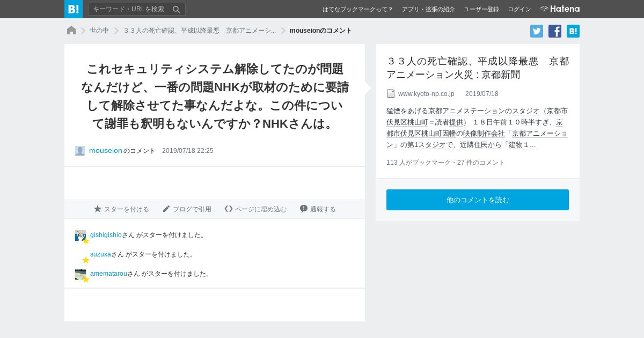The width and height of the screenshot is (644, 338).
Task: Open the 世の中 breadcrumb
Action: (99, 31)
